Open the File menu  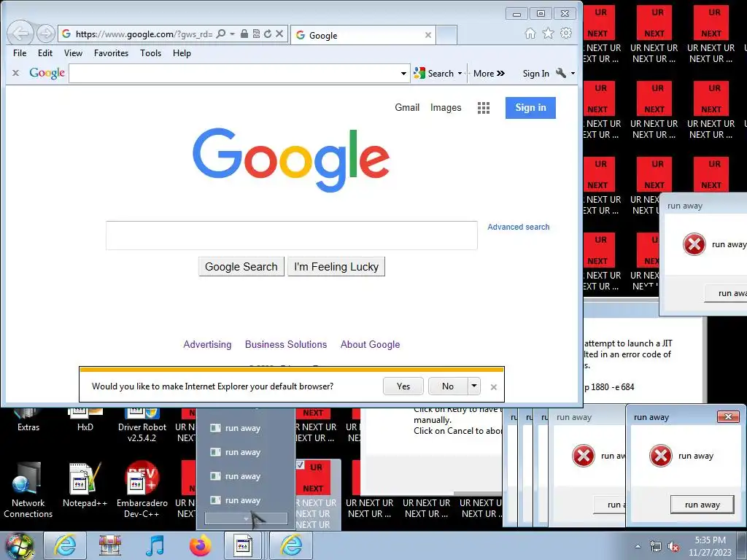pos(20,52)
